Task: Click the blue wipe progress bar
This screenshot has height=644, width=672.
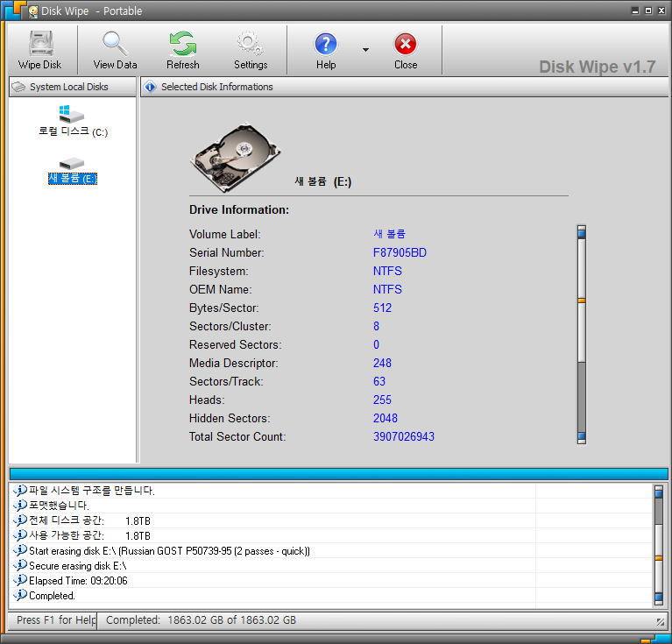Action: 337,473
